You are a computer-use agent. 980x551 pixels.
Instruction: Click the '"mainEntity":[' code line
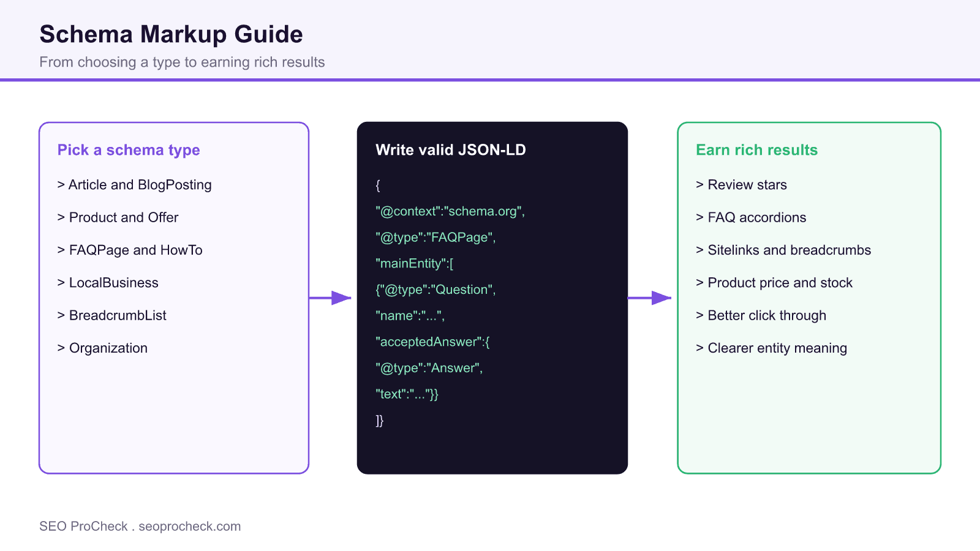click(x=415, y=263)
